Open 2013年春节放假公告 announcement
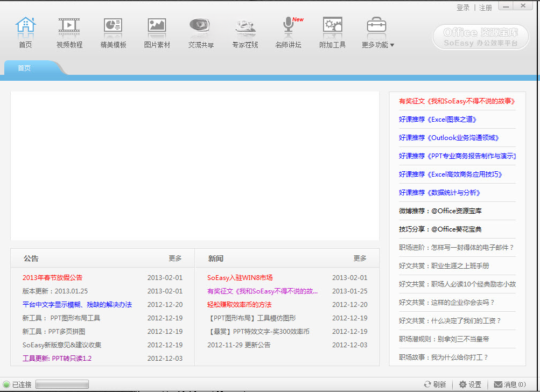The width and height of the screenshot is (540, 392). click(52, 278)
